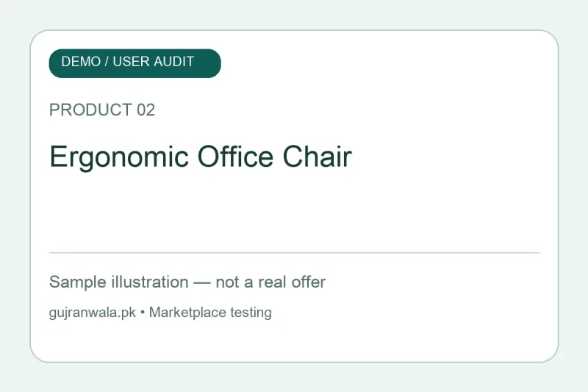
Task: Click the 'not a real offer' phrase
Action: [270, 282]
